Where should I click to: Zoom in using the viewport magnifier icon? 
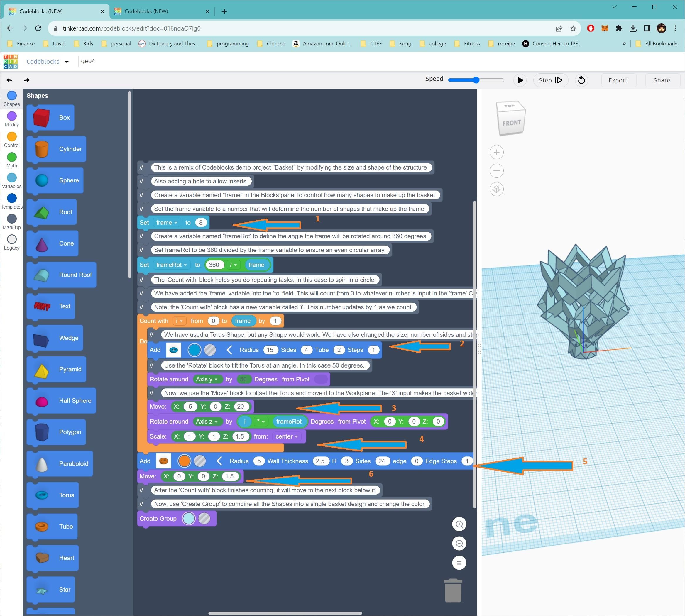[x=459, y=524]
